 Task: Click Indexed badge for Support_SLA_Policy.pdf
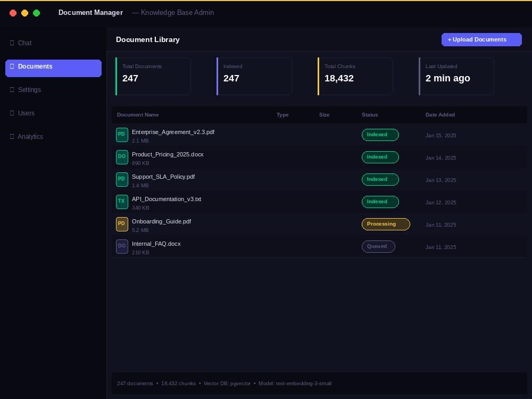(x=380, y=179)
